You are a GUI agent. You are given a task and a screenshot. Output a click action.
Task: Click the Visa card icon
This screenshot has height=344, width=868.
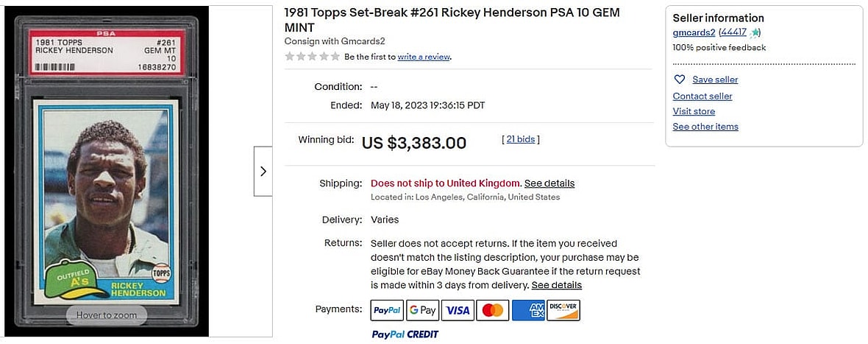(x=458, y=310)
